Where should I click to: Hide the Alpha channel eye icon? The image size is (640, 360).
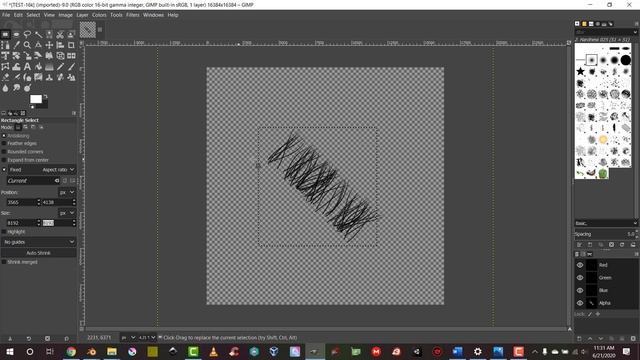[x=580, y=303]
